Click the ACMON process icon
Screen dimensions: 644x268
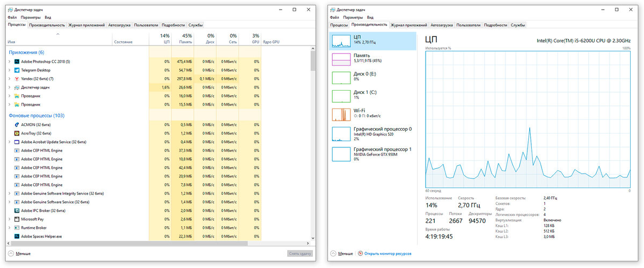pos(17,124)
